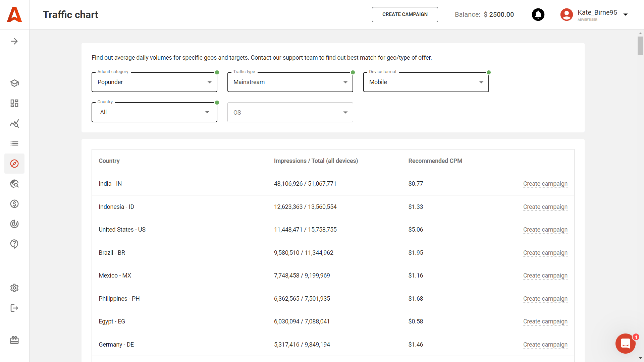Open the finance dollar icon
Image resolution: width=644 pixels, height=362 pixels.
coord(14,204)
